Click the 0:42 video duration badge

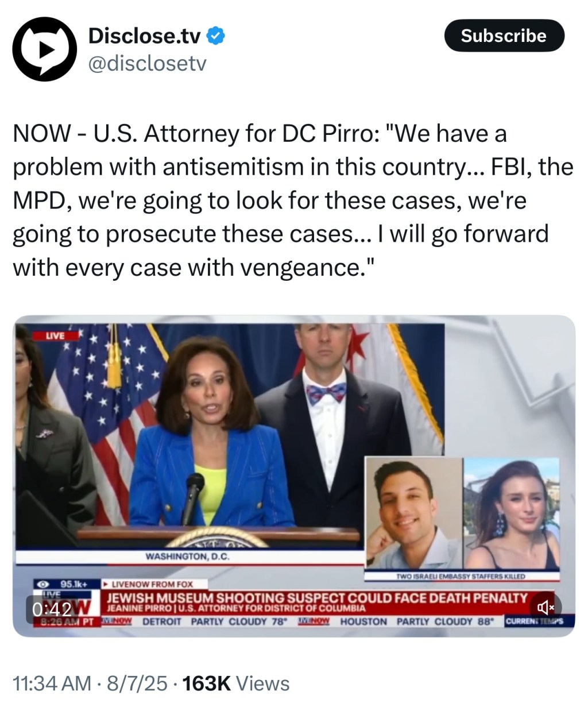pos(52,609)
